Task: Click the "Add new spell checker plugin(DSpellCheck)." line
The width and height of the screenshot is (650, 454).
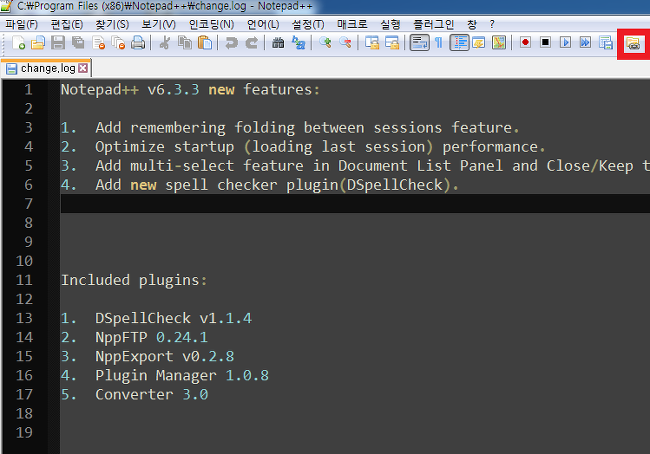Action: point(276,185)
